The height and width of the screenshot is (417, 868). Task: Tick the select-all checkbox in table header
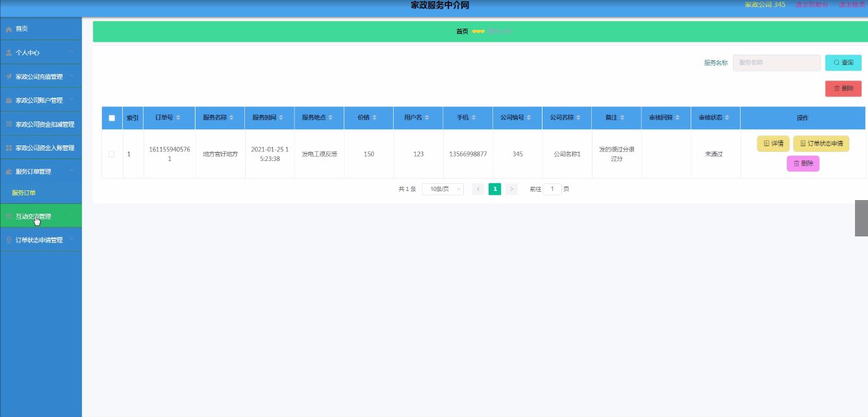[x=112, y=118]
